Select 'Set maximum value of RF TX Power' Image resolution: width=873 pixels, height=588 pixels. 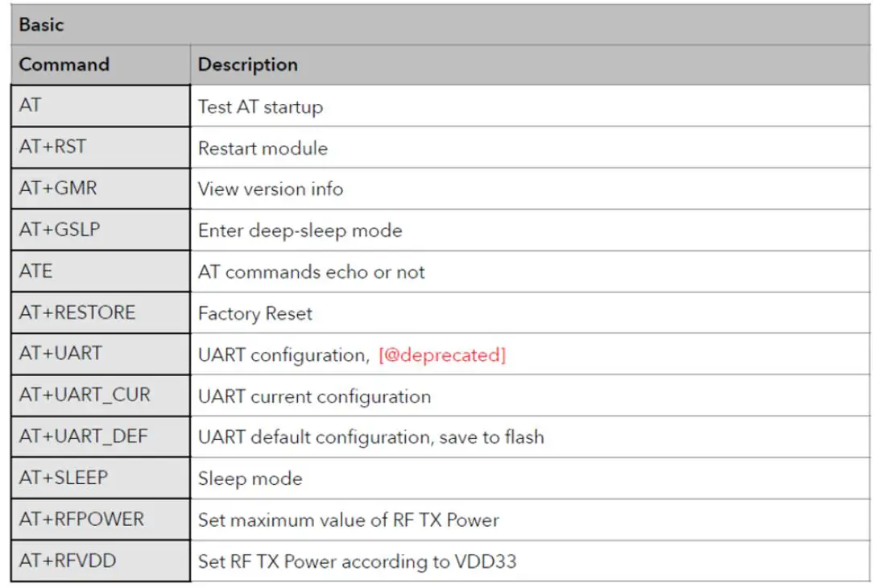point(348,520)
